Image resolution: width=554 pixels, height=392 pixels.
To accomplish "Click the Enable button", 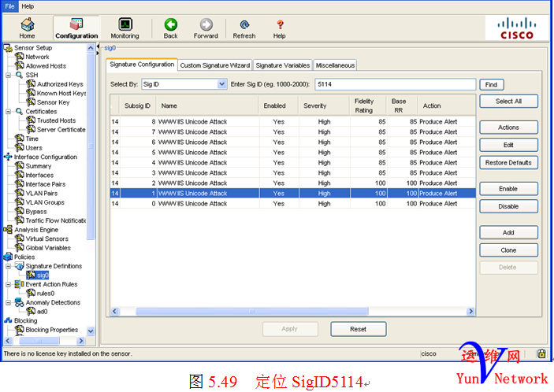I will pos(508,189).
